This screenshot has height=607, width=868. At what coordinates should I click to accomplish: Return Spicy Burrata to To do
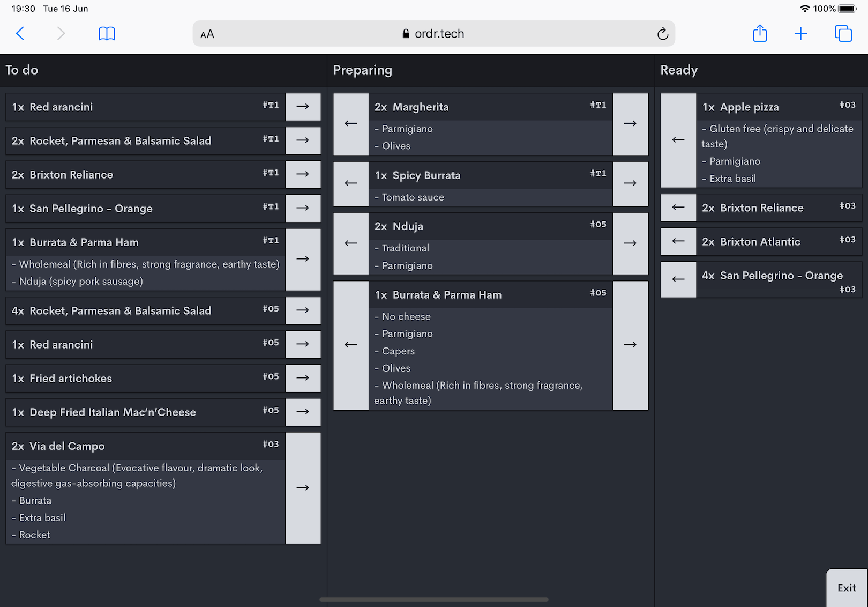pos(351,183)
